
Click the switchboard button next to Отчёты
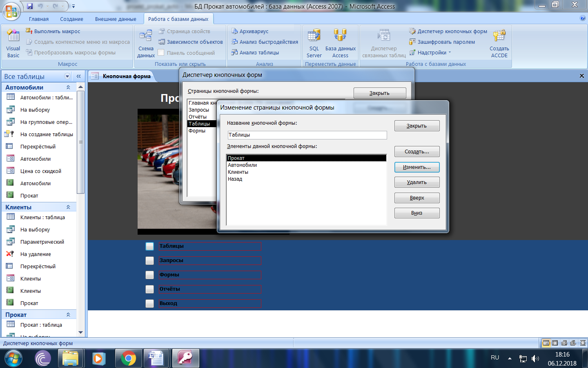click(150, 289)
